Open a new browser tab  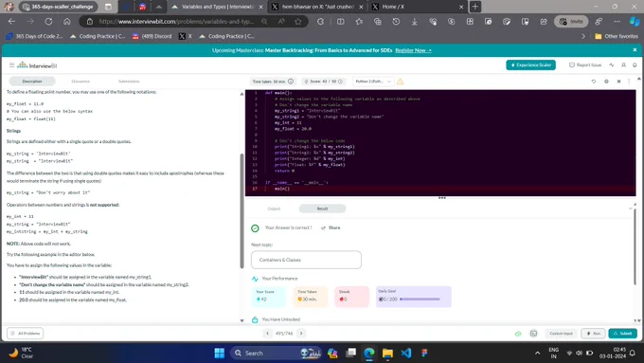pos(475,7)
